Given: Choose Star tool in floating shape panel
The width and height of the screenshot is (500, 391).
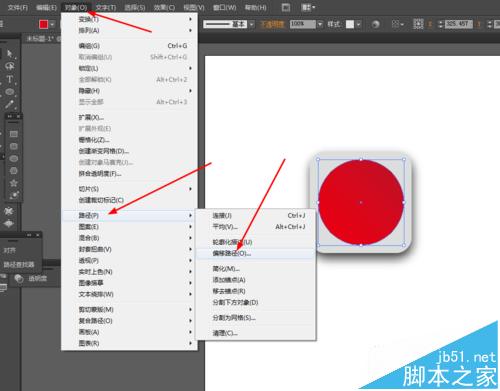Looking at the screenshot, I should click(x=14, y=183).
